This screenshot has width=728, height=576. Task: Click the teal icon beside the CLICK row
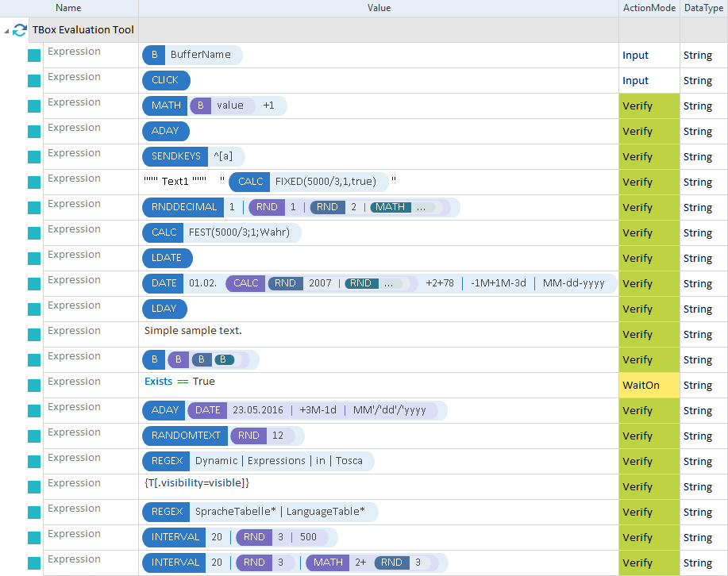(x=34, y=81)
